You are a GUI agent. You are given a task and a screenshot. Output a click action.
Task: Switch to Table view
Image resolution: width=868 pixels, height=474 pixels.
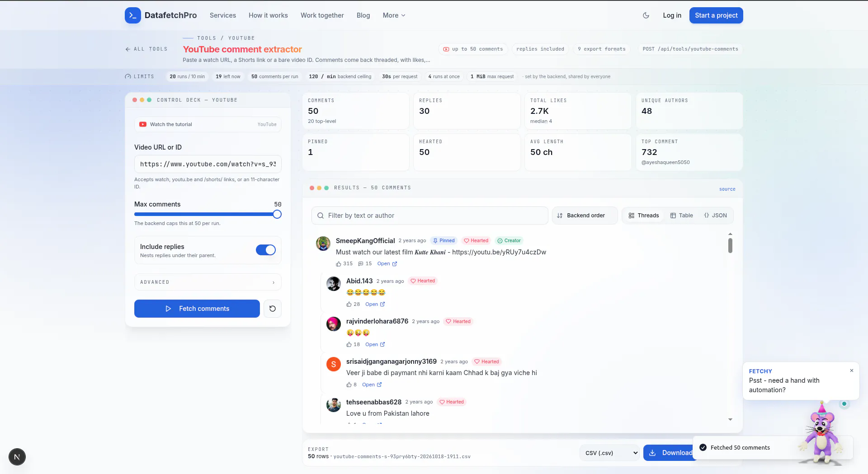(682, 216)
